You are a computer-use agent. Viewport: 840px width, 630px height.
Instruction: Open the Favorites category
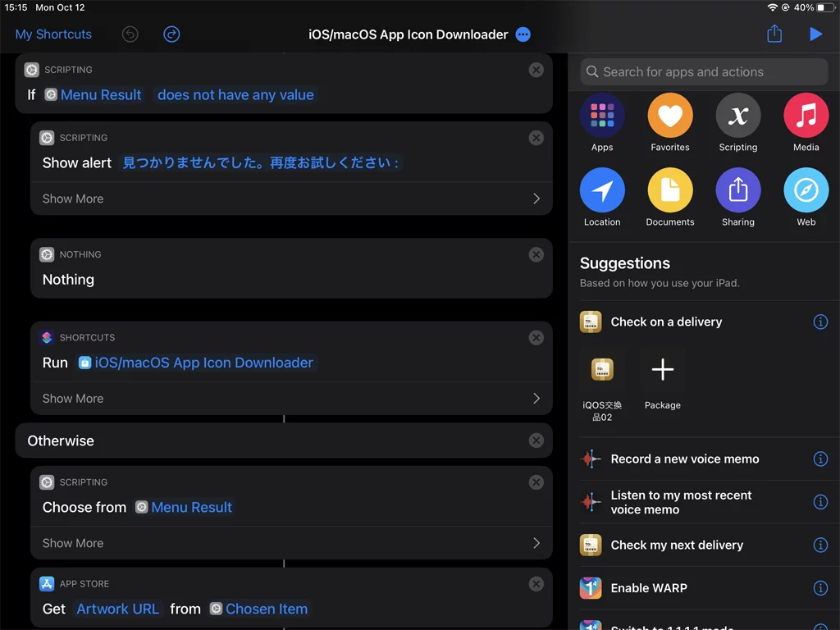669,123
